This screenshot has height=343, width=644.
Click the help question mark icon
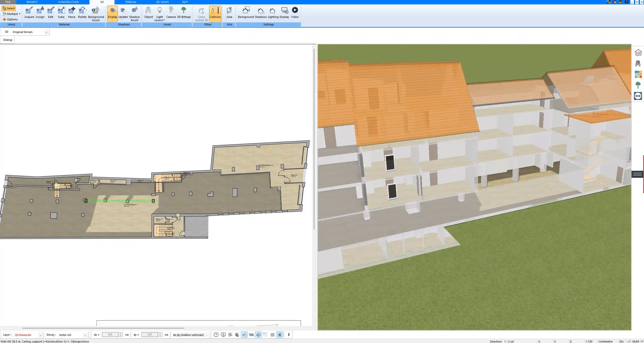pyautogui.click(x=627, y=2)
